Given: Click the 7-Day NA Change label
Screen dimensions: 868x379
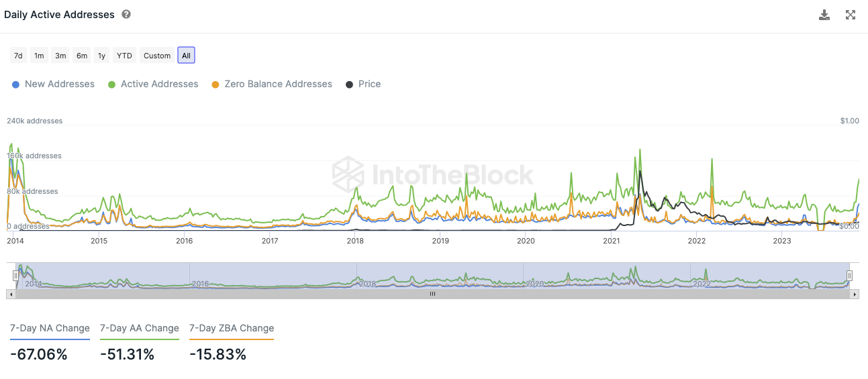Looking at the screenshot, I should 50,329.
